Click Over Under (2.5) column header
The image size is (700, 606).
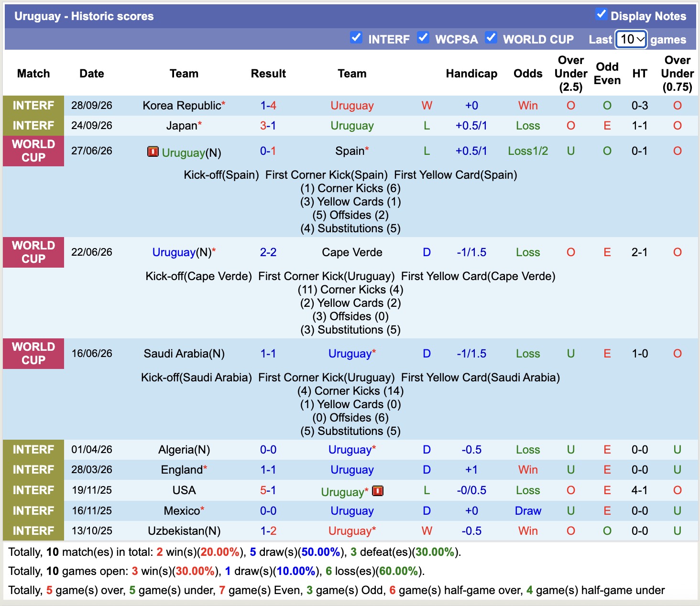(x=571, y=74)
